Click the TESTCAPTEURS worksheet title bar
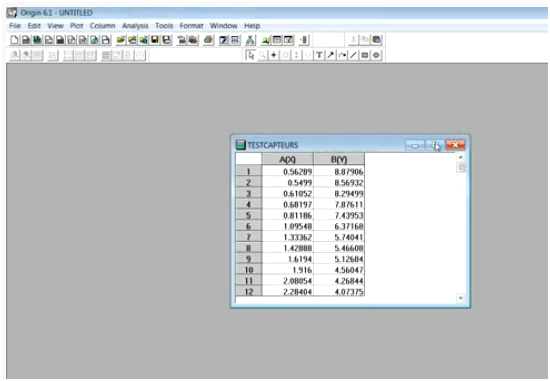Image resolution: width=550 pixels, height=381 pixels. 319,145
